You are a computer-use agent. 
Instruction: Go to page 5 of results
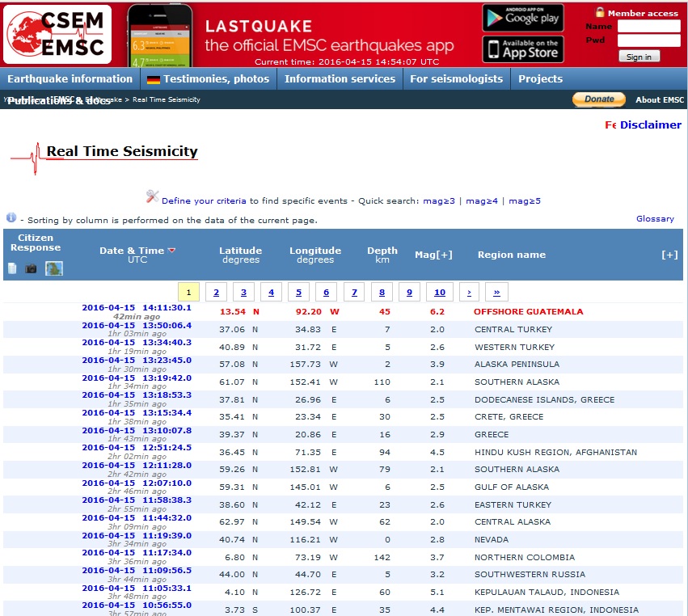[298, 293]
